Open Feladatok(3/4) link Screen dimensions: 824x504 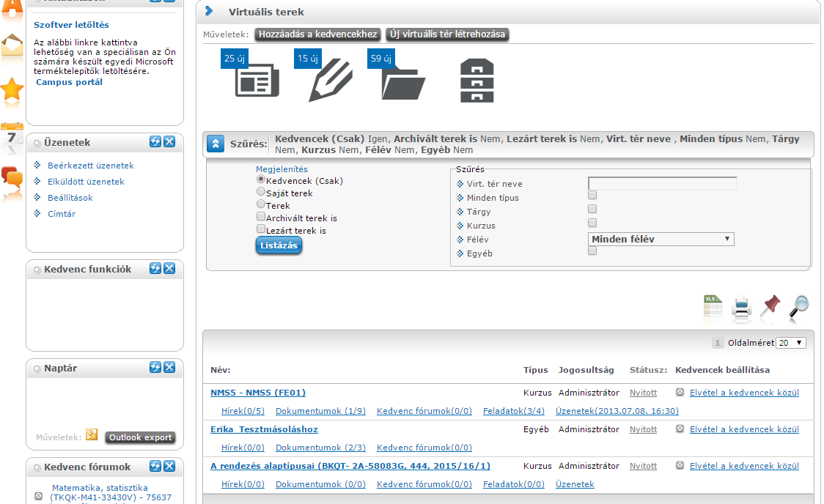coord(513,410)
